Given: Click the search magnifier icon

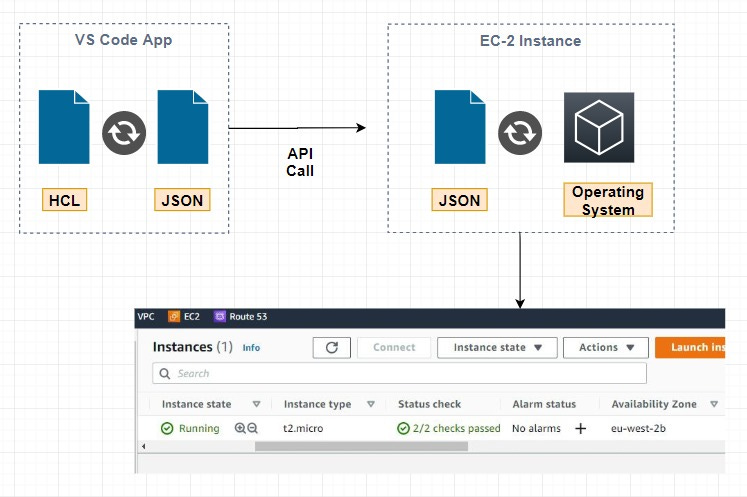Looking at the screenshot, I should pos(165,374).
